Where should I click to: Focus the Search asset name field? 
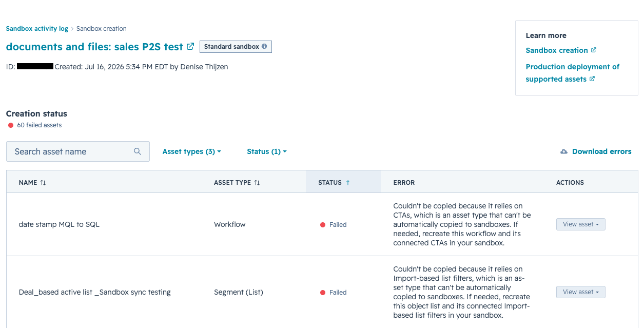click(78, 151)
